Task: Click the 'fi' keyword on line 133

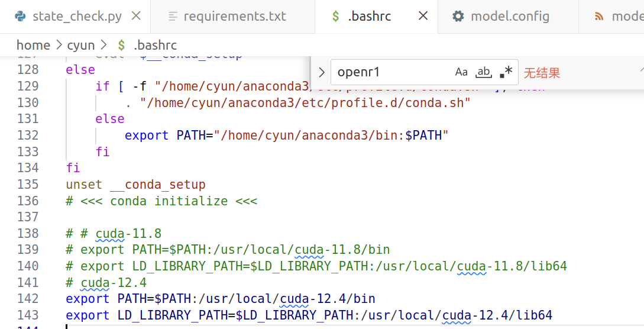Action: (x=103, y=151)
